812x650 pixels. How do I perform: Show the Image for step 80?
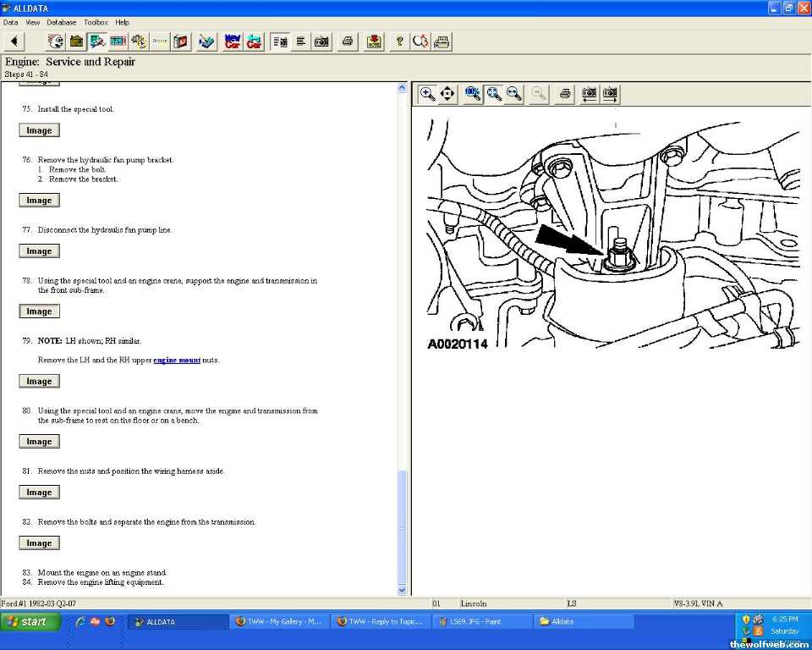pos(39,442)
